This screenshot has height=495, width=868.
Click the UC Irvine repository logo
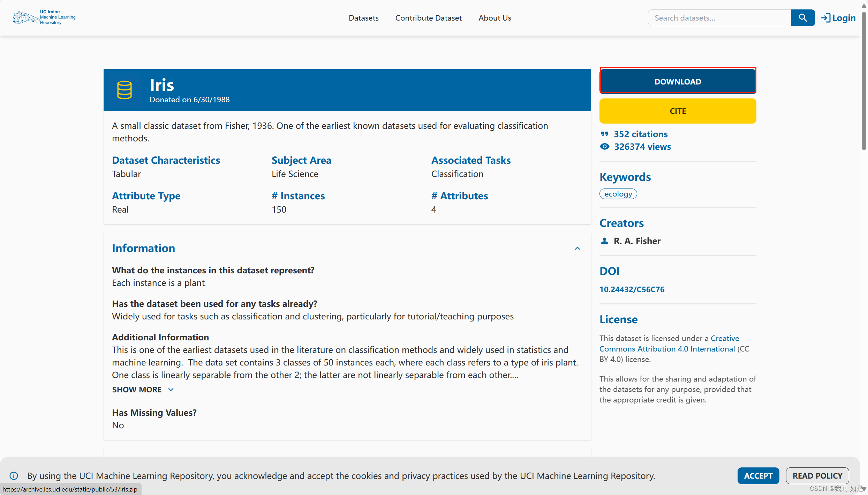44,17
